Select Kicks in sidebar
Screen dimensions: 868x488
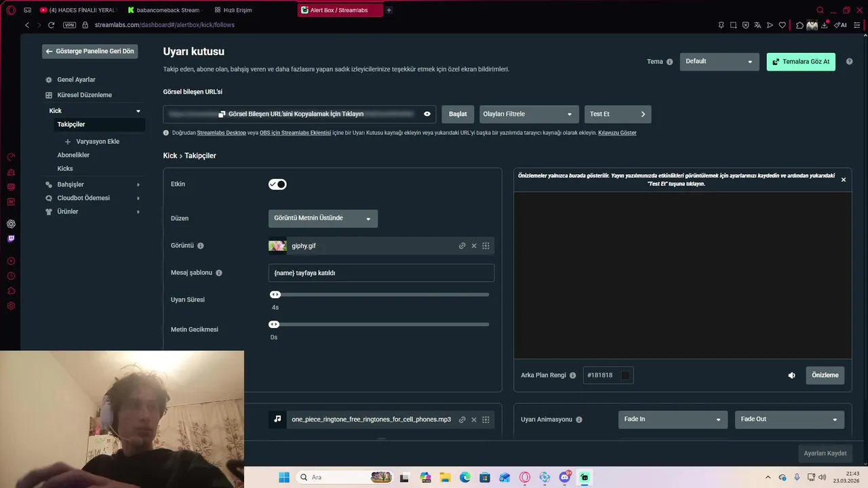click(65, 169)
